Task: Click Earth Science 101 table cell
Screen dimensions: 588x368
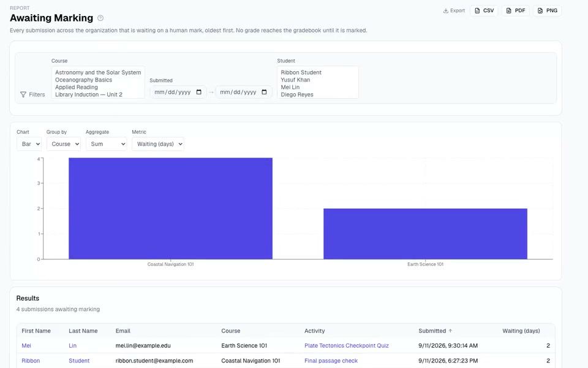Action: (x=244, y=345)
